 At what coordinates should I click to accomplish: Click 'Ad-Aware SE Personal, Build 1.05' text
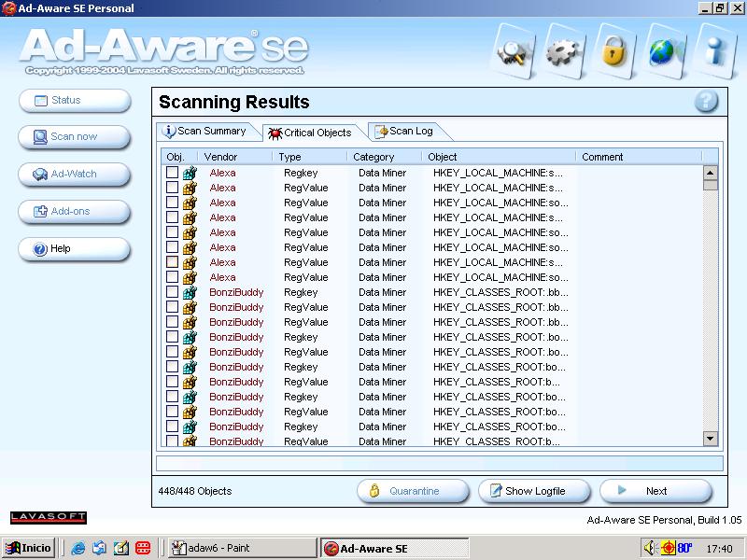point(664,520)
